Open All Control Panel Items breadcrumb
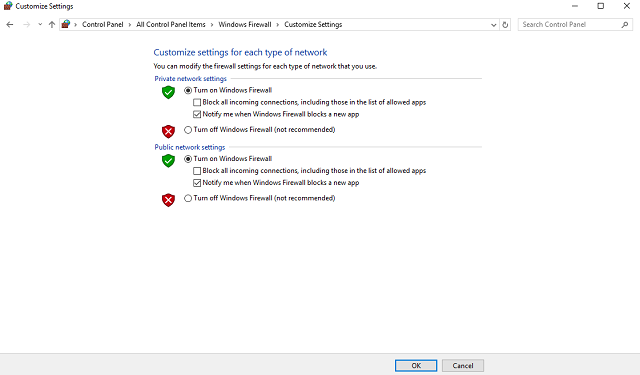 pos(171,24)
